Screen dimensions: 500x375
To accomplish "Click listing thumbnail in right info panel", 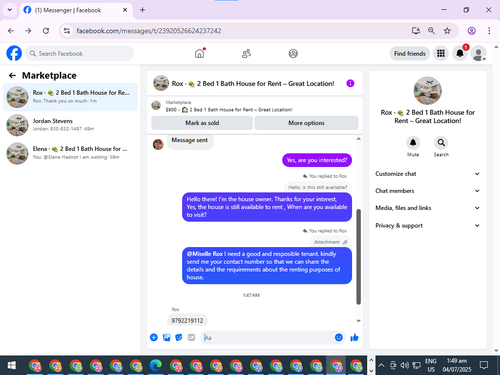I will (x=428, y=91).
